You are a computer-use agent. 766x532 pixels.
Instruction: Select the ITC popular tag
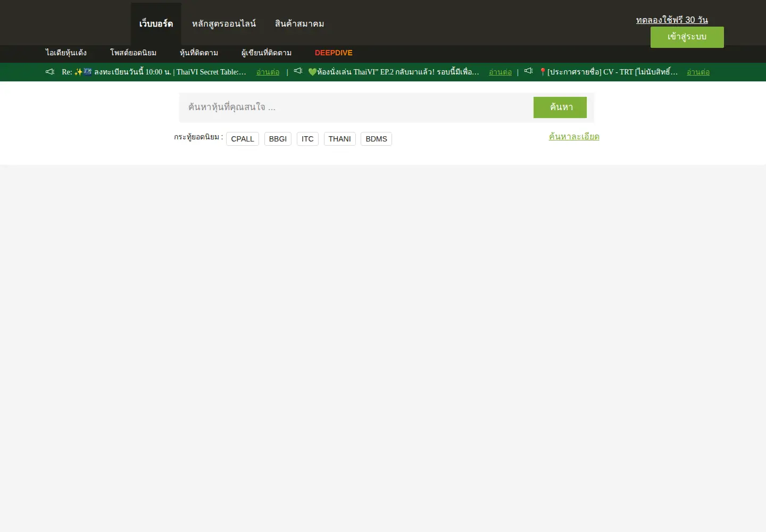click(x=307, y=139)
